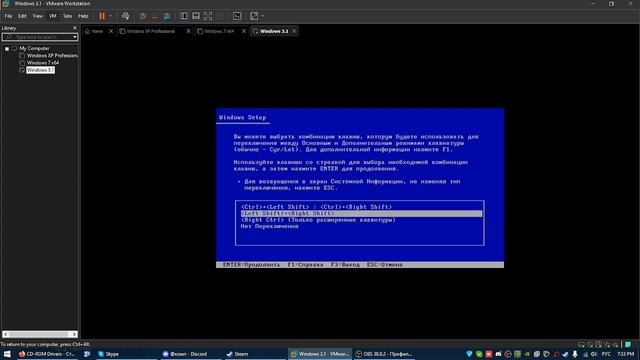Click the Windows Setup title text
The height and width of the screenshot is (360, 640).
pos(242,118)
